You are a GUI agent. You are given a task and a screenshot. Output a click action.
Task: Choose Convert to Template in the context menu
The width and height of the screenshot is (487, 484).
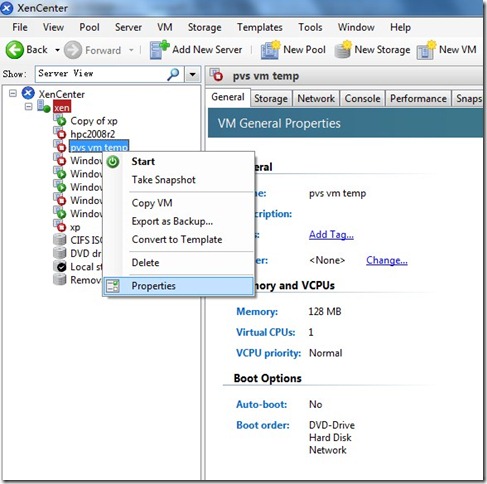178,240
